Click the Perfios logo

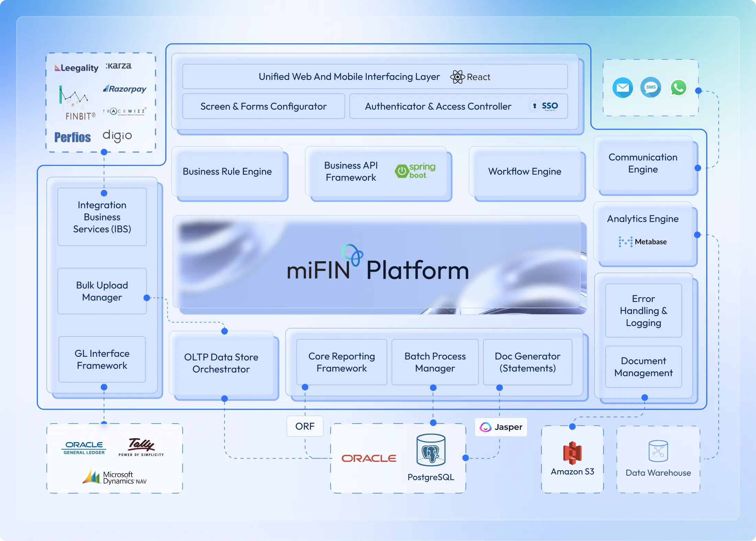coord(73,137)
